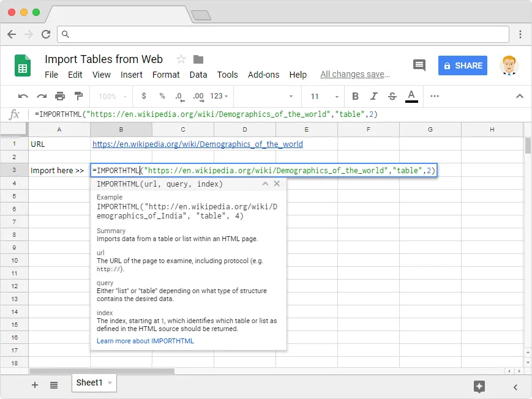532x399 pixels.
Task: Click the Undo arrow in toolbar
Action: click(23, 96)
